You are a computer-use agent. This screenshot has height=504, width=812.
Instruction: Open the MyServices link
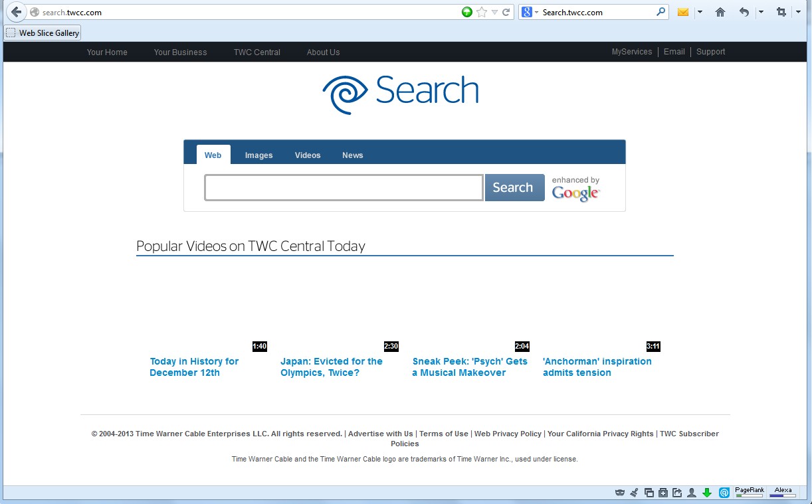(632, 52)
